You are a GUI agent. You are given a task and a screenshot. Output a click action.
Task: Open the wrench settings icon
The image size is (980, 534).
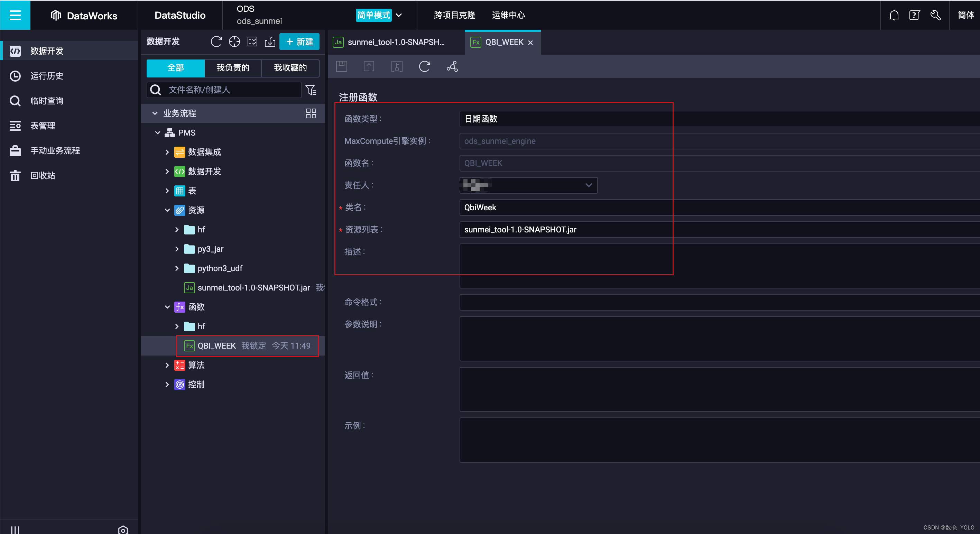(x=935, y=15)
